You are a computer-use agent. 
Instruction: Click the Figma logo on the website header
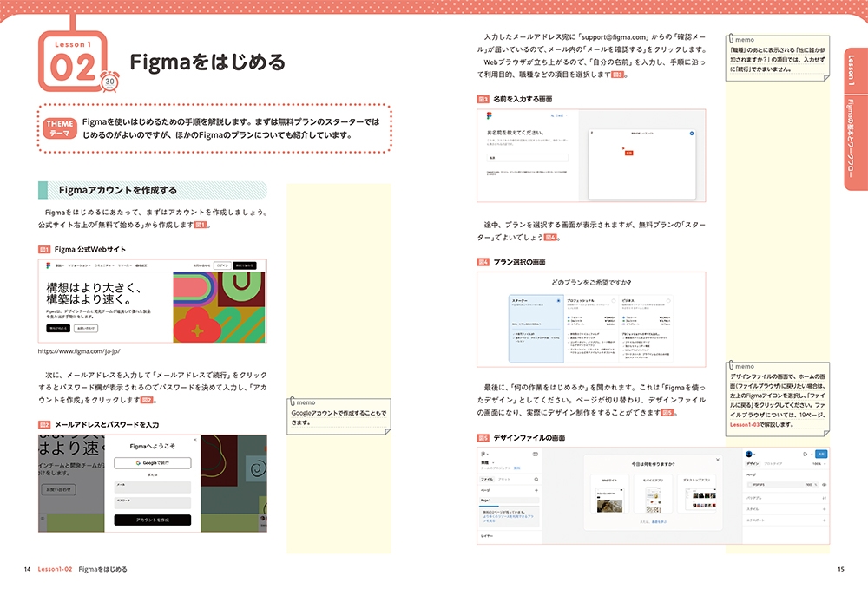[x=47, y=265]
